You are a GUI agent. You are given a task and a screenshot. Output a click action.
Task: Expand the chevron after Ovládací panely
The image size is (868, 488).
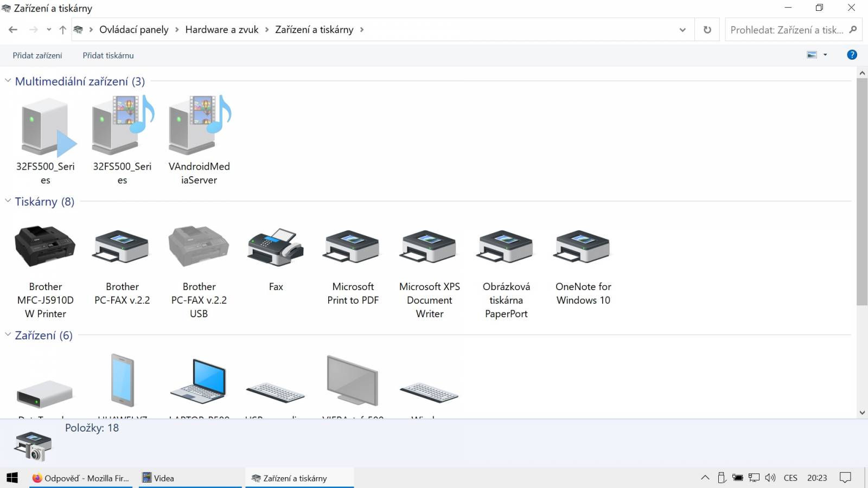click(177, 30)
